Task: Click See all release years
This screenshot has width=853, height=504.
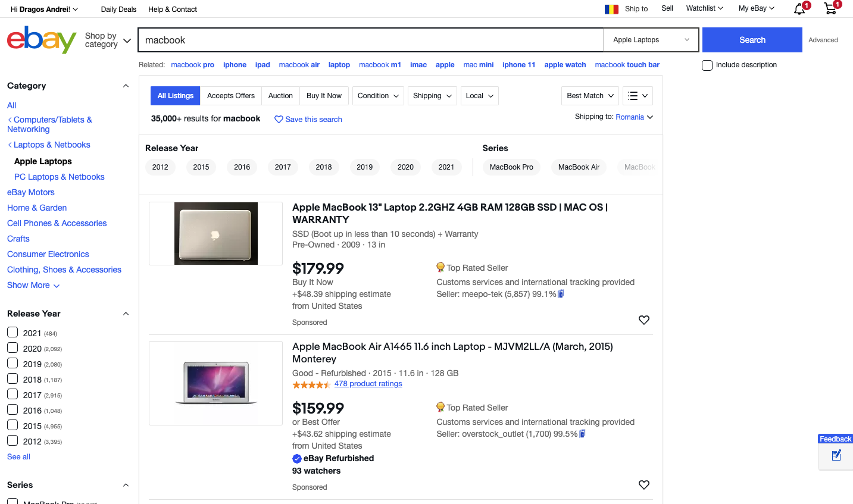Action: click(18, 457)
